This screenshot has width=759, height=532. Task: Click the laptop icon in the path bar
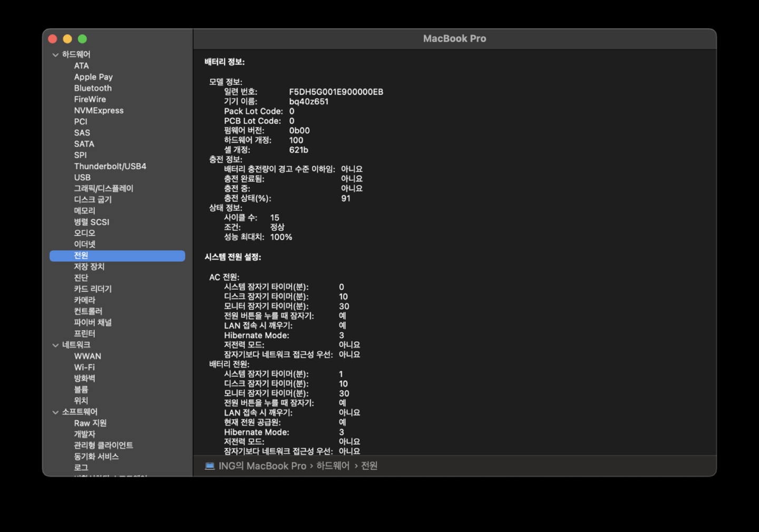pos(210,466)
